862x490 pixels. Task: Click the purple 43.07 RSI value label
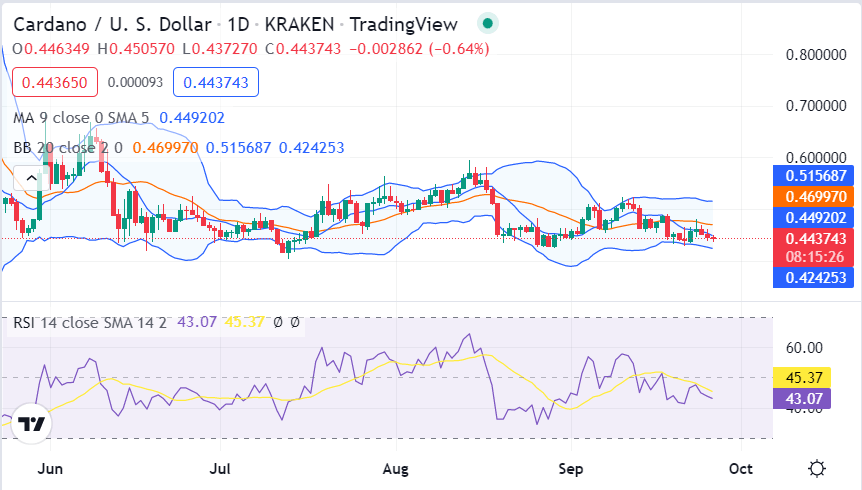[802, 398]
